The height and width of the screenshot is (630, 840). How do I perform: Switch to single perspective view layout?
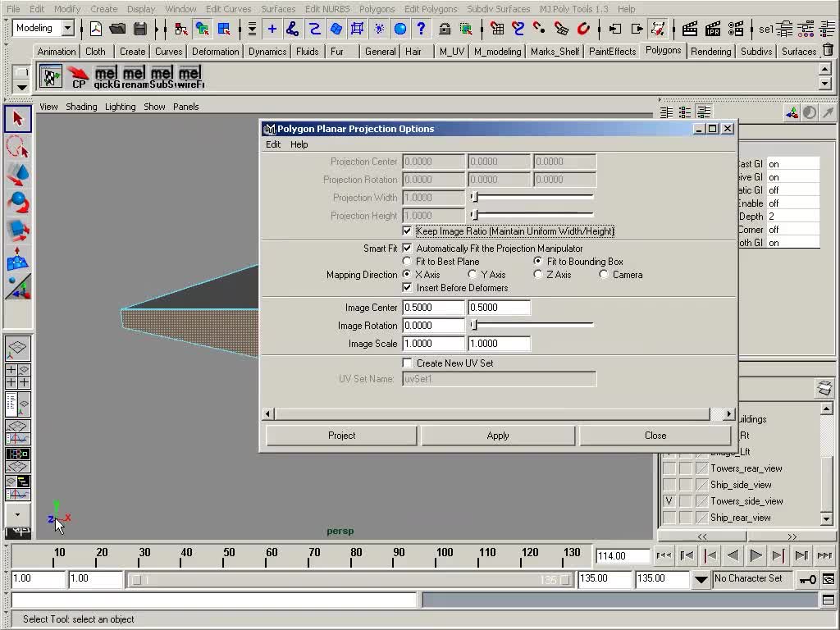pyautogui.click(x=18, y=349)
